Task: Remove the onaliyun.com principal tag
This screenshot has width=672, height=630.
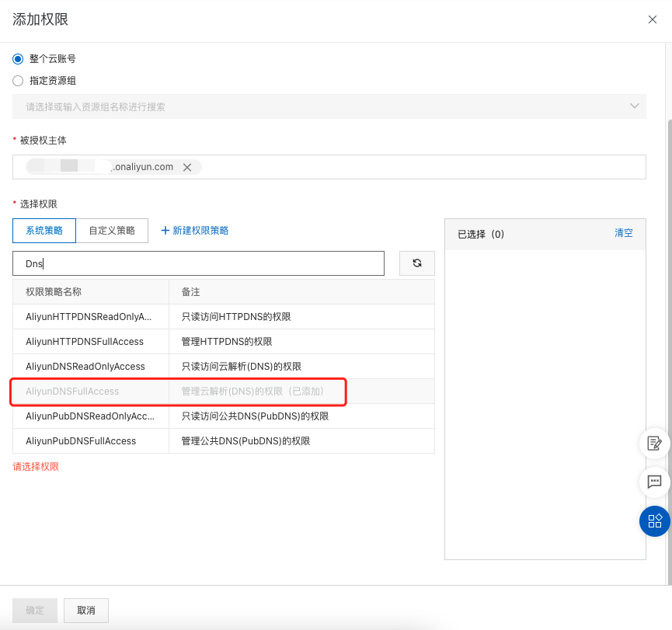Action: click(x=187, y=167)
